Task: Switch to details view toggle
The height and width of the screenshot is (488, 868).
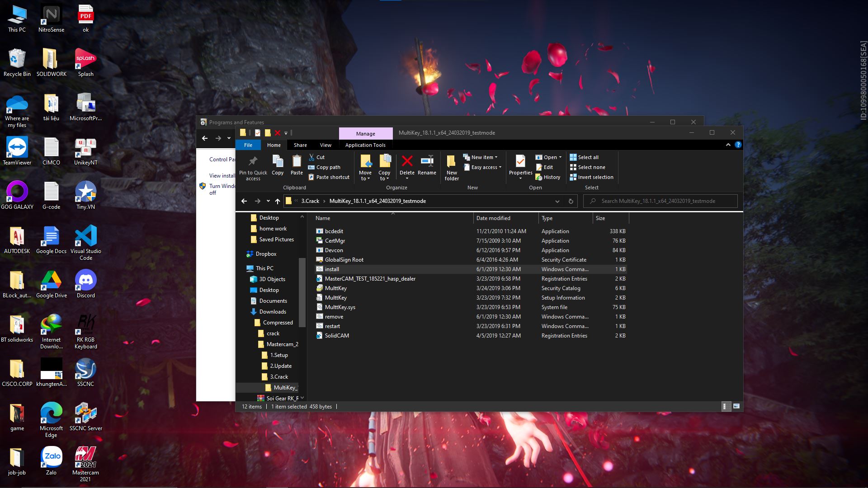Action: [x=725, y=406]
